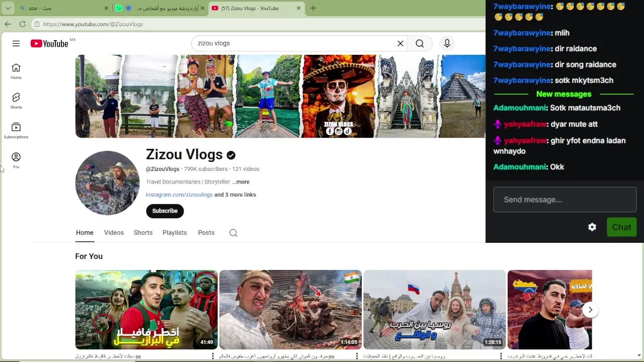
Task: Open chat settings gear icon
Action: [x=592, y=227]
